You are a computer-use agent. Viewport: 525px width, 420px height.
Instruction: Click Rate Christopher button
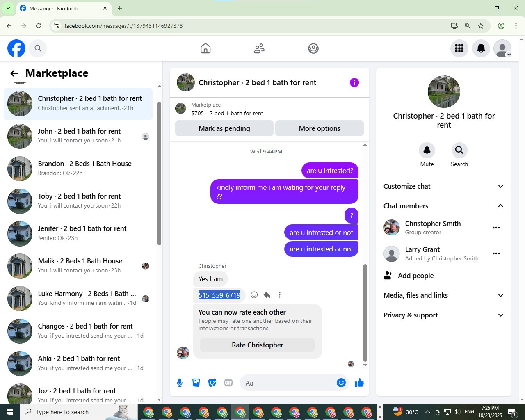click(x=258, y=345)
